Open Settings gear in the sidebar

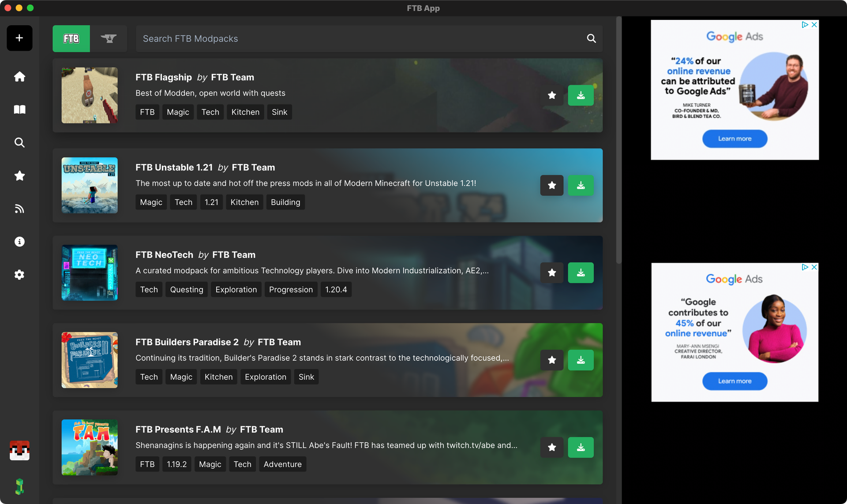pos(19,275)
